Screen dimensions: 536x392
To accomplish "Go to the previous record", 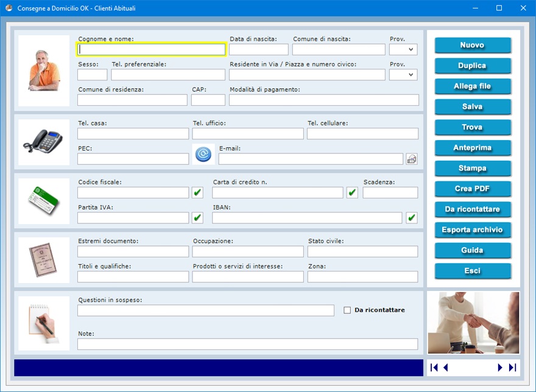I will 446,368.
